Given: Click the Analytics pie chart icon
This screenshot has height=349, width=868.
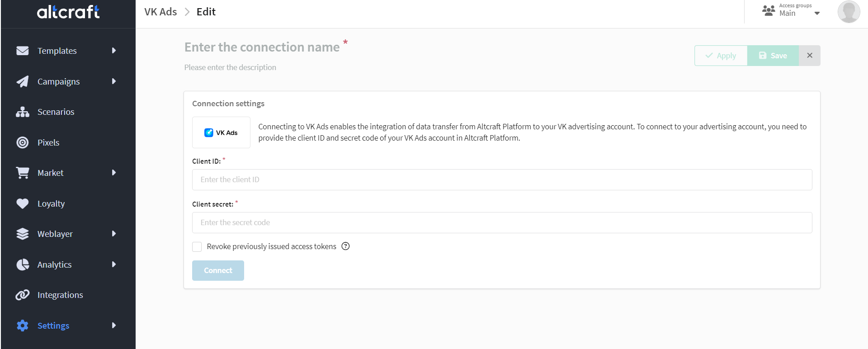Looking at the screenshot, I should click(23, 264).
